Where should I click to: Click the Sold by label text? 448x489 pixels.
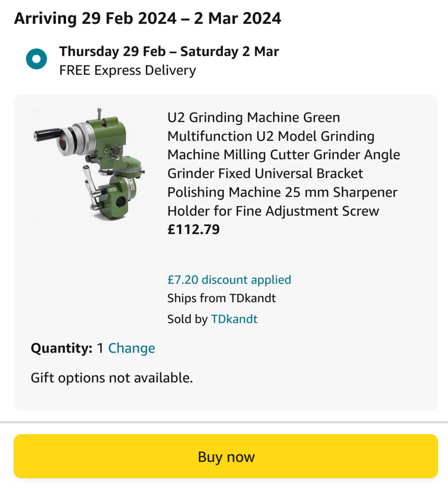(x=187, y=319)
